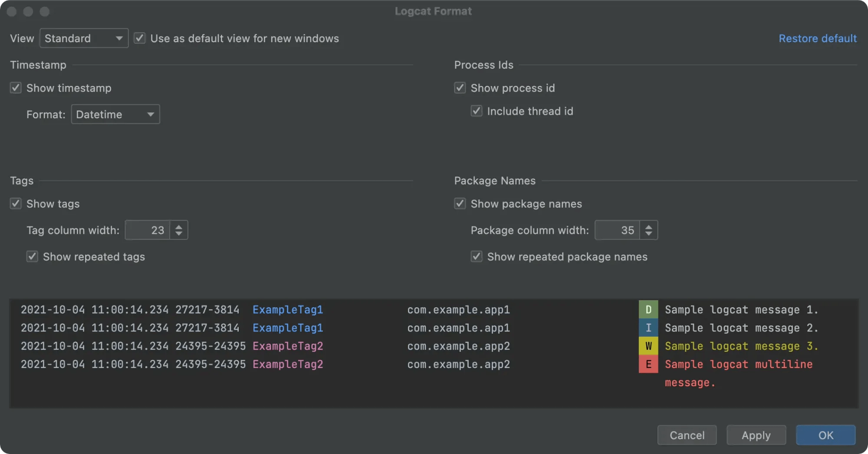Disable 'Use as default view for new windows'
The height and width of the screenshot is (454, 868).
tap(139, 38)
